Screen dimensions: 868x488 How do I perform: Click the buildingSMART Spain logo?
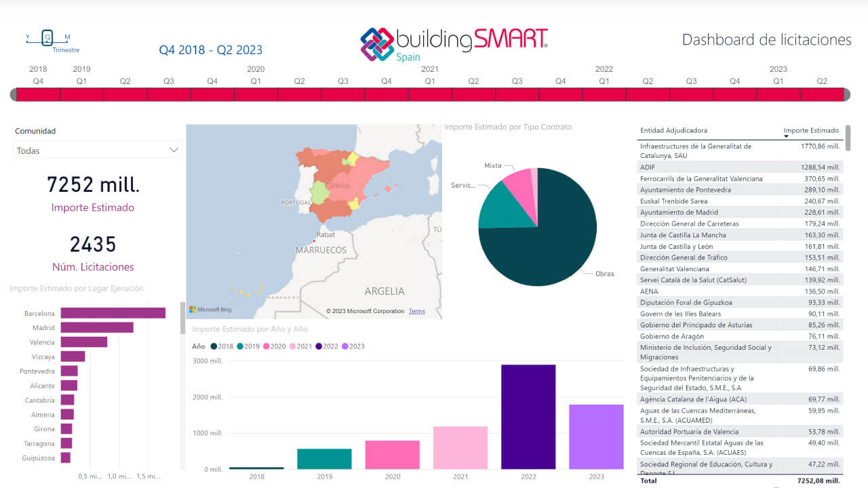(454, 44)
